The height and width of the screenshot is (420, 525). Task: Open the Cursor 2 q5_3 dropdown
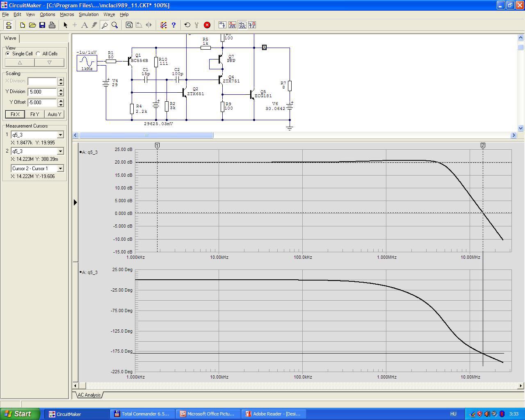tap(60, 151)
